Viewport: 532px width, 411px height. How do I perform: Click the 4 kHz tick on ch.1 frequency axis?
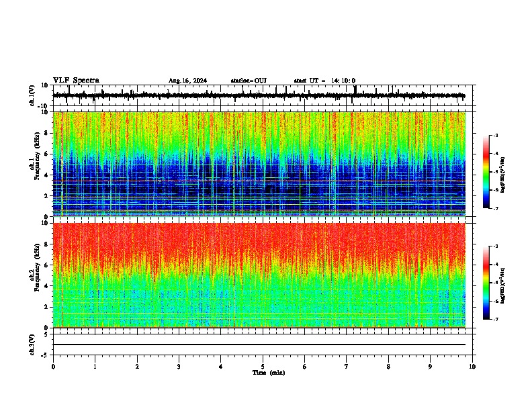pos(47,175)
